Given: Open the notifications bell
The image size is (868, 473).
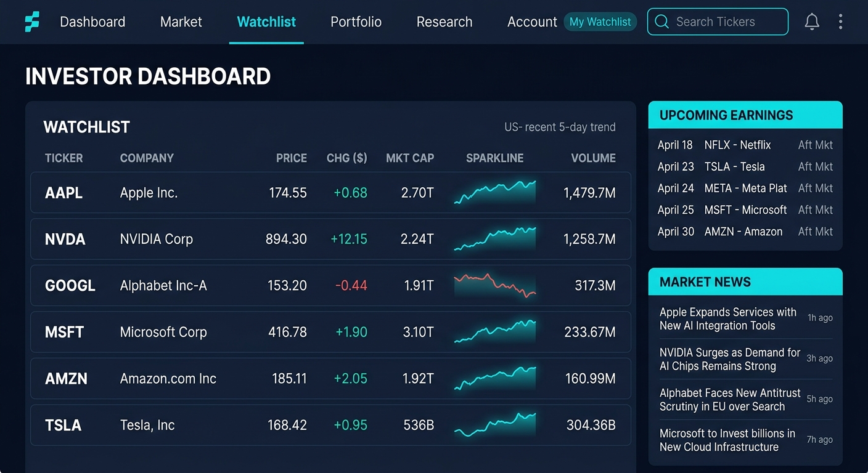Looking at the screenshot, I should [812, 22].
